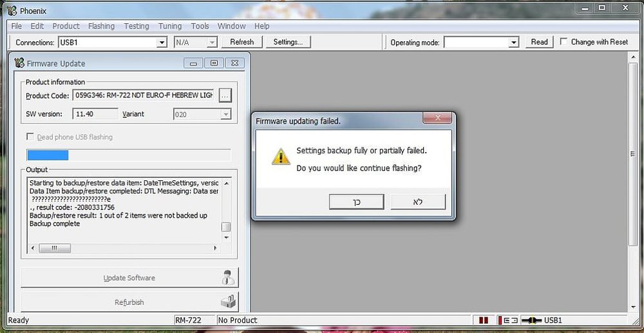Viewport: 644px width, 333px height.
Task: Open the Flashing menu
Action: [x=101, y=26]
